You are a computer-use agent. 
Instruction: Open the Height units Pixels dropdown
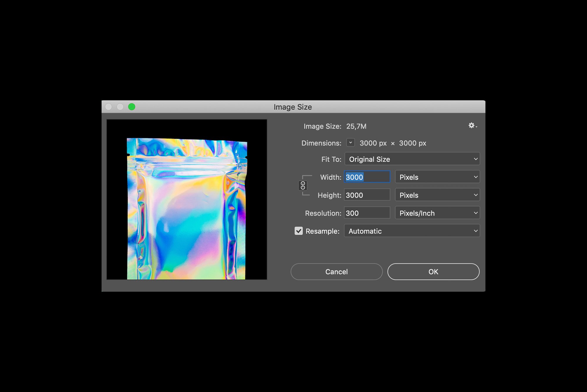[x=437, y=195]
